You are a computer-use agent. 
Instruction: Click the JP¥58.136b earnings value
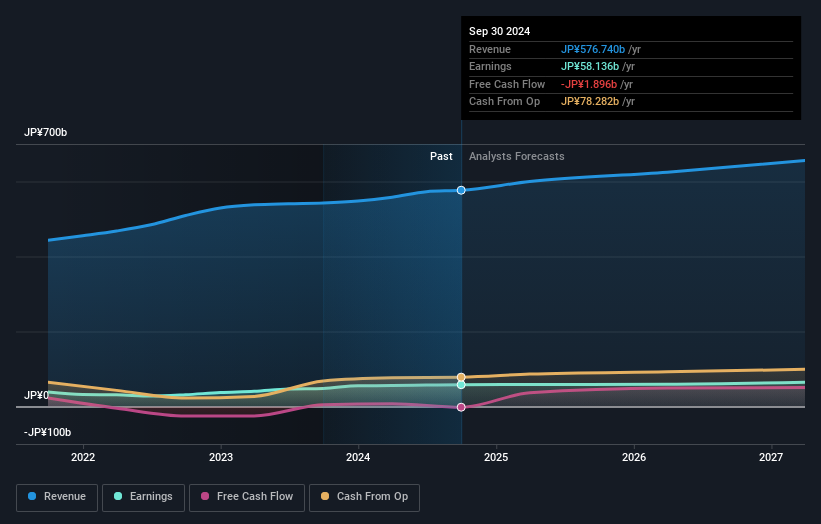coord(590,66)
